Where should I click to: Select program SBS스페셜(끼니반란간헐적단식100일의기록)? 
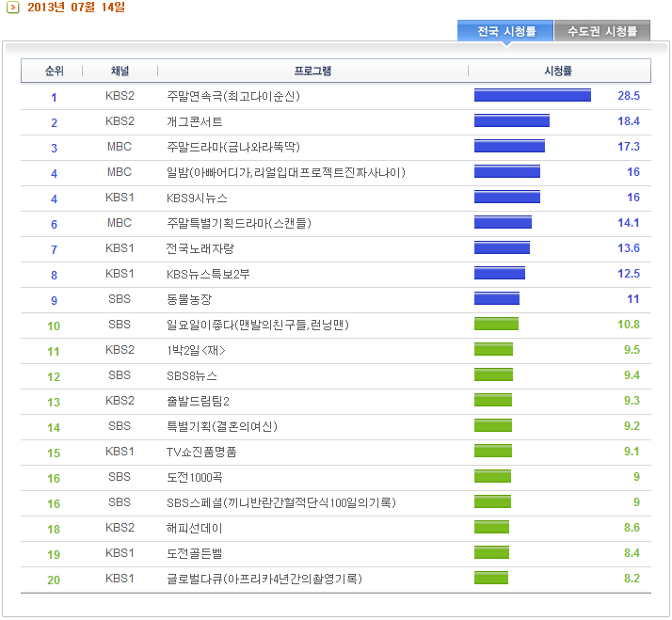pyautogui.click(x=281, y=502)
